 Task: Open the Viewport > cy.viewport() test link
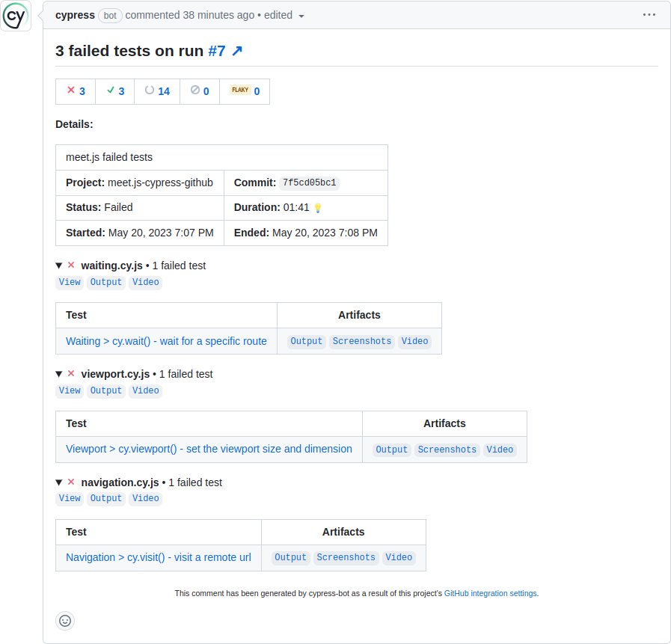pos(209,449)
